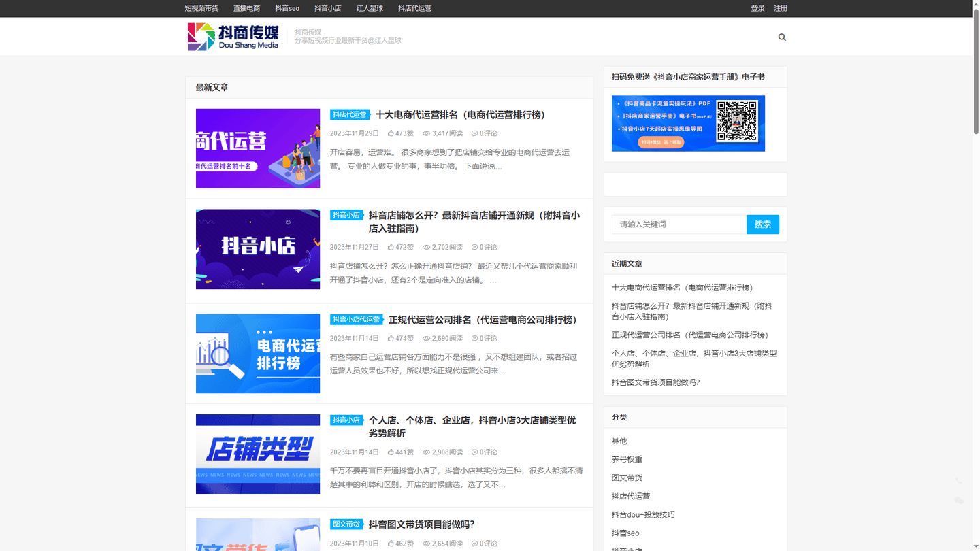Open the search magnifier icon in header
Image resolution: width=980 pixels, height=551 pixels.
point(782,37)
